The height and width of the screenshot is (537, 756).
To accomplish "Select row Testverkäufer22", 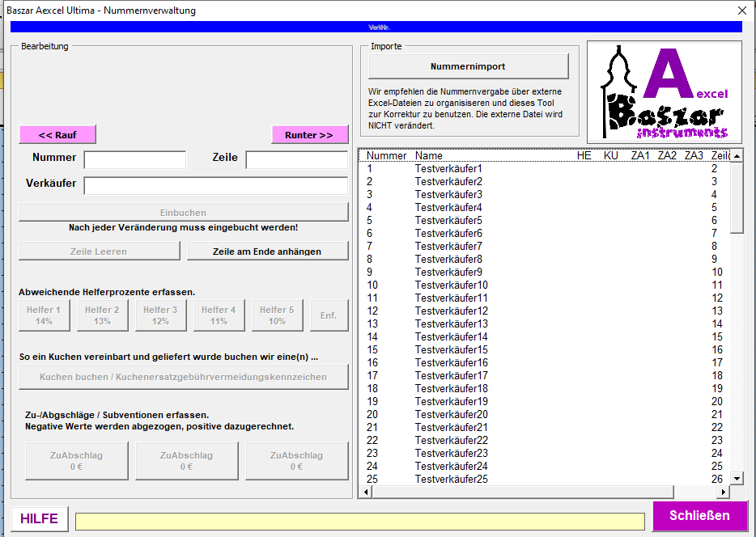I will [x=545, y=440].
